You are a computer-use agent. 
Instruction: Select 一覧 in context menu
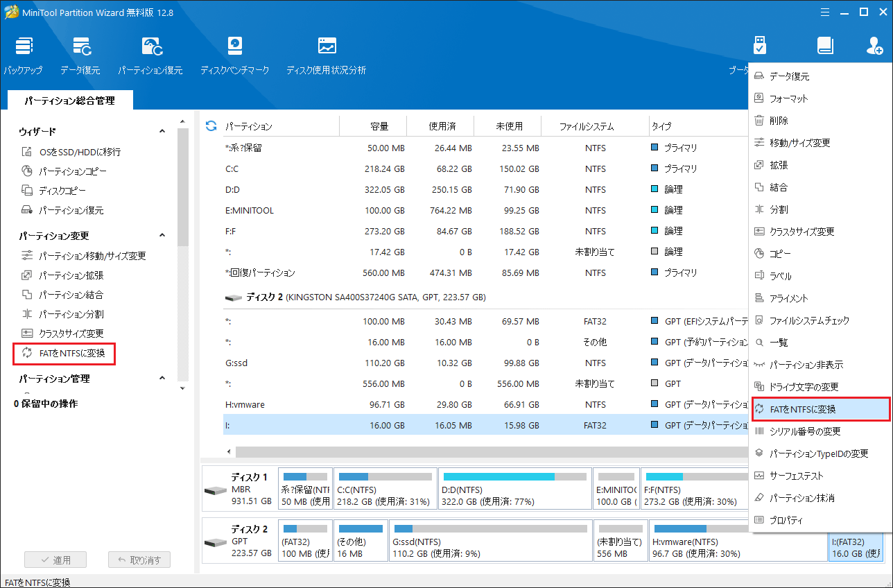pos(820,343)
